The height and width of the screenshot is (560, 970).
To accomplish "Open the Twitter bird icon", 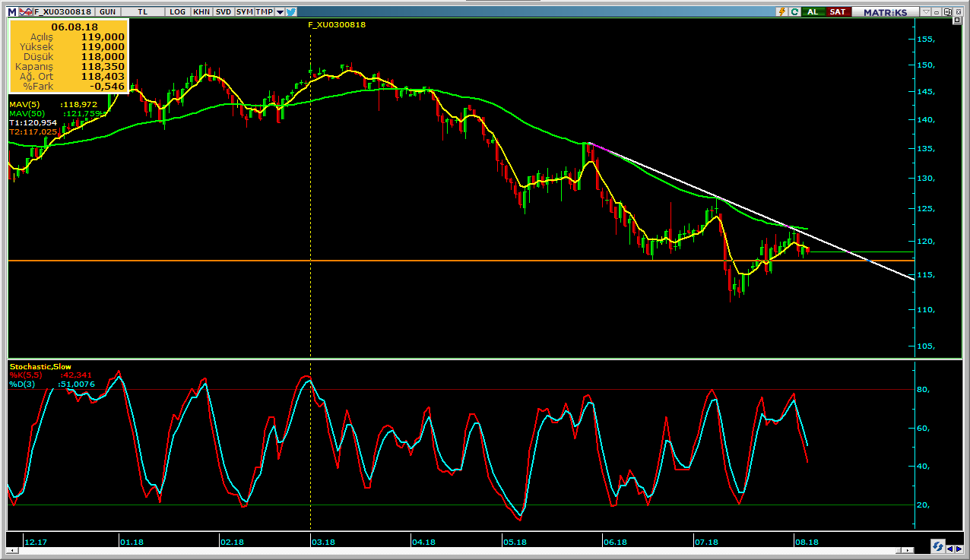I will pos(291,12).
